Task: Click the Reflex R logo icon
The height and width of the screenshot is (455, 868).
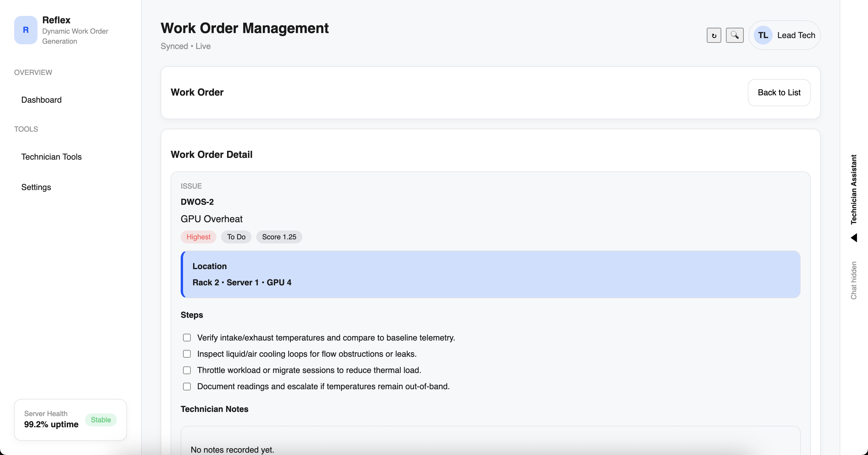Action: coord(26,30)
